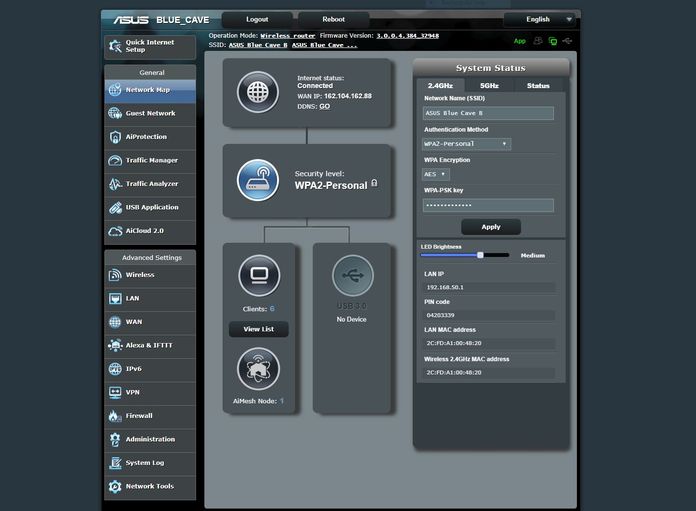The image size is (696, 511).
Task: Adjust the LED Brightness slider handle
Action: tap(480, 255)
